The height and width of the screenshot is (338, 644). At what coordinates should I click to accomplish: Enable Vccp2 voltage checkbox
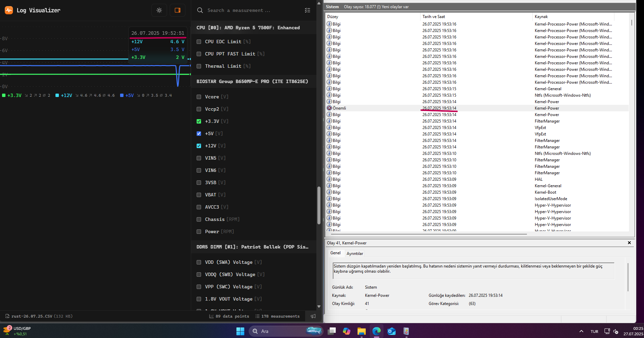click(199, 109)
